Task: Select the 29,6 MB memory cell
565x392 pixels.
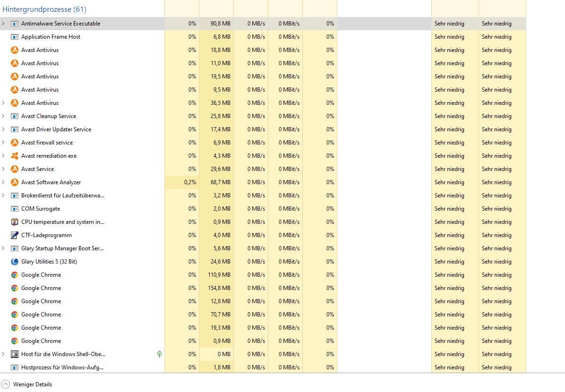Action: tap(216, 169)
